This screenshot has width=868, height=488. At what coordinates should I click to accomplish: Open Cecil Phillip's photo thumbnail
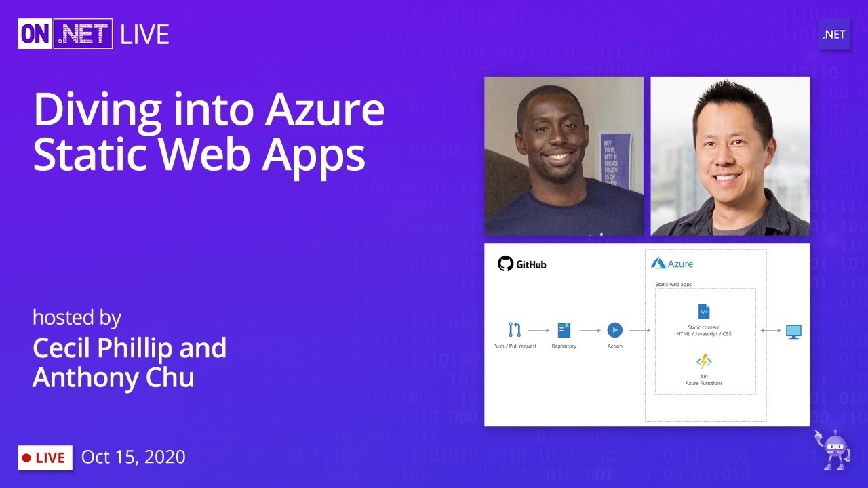click(x=564, y=156)
